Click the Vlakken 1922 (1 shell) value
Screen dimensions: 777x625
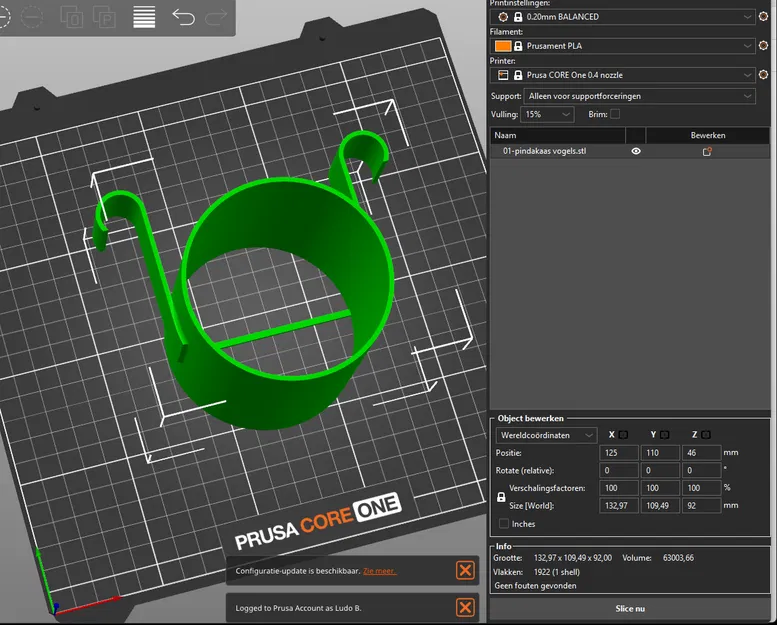556,572
